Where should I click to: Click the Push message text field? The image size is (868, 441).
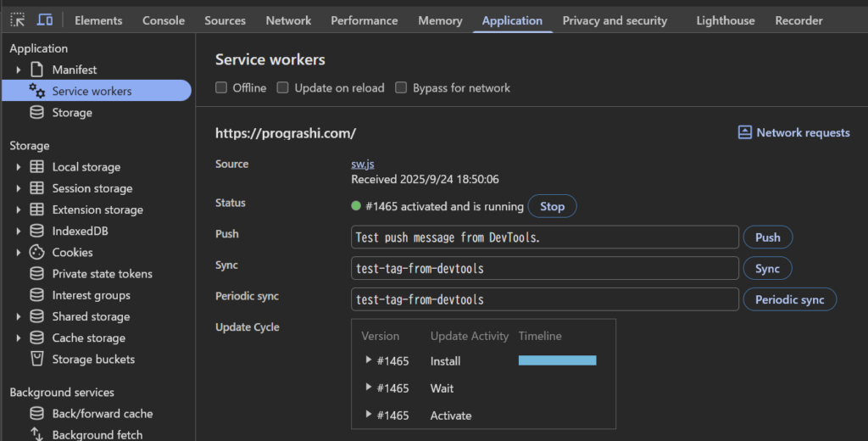(544, 237)
